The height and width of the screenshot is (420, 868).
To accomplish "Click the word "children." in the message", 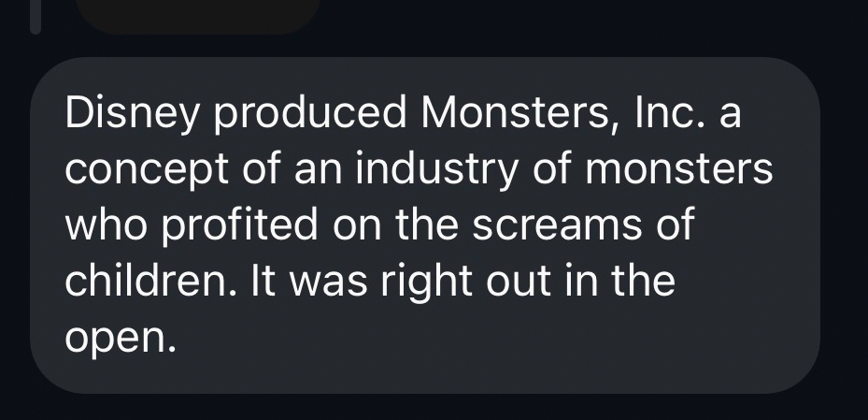I will (x=152, y=281).
